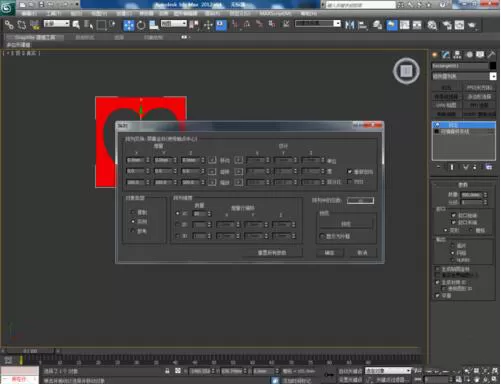Enable the Display as Box option
501x384 pixels.
coord(322,236)
